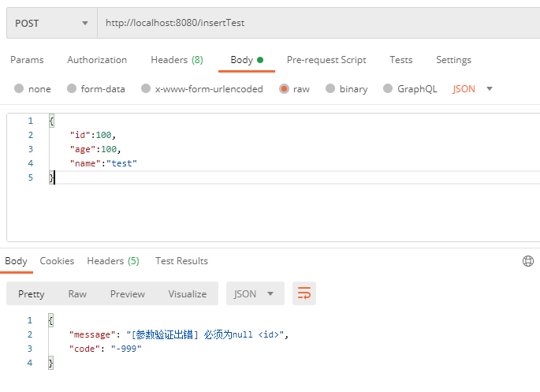Select the form-data radio button

72,89
